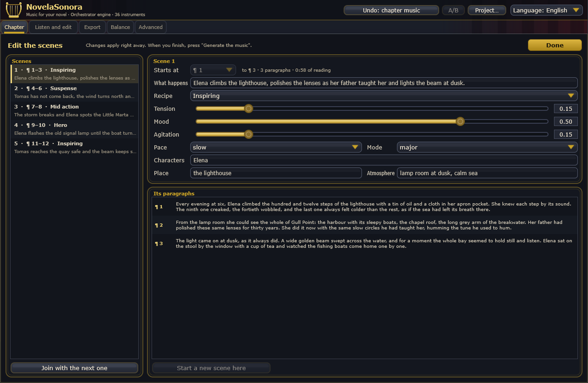Open the Starts at paragraph dropdown
Viewport: 588px width, 383px height.
click(213, 70)
